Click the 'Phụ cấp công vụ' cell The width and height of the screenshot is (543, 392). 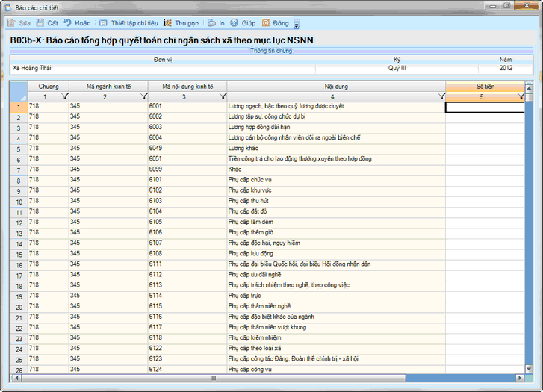coord(336,369)
